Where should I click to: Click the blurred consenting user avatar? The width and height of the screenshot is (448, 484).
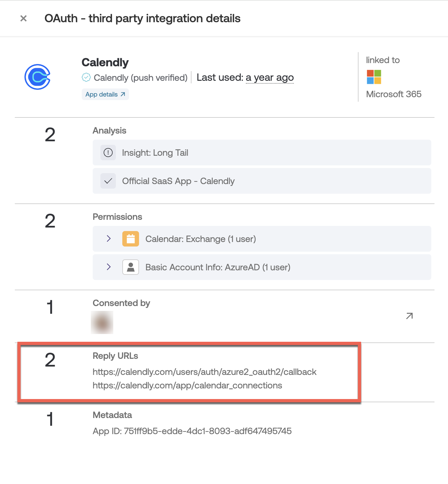pos(102,322)
